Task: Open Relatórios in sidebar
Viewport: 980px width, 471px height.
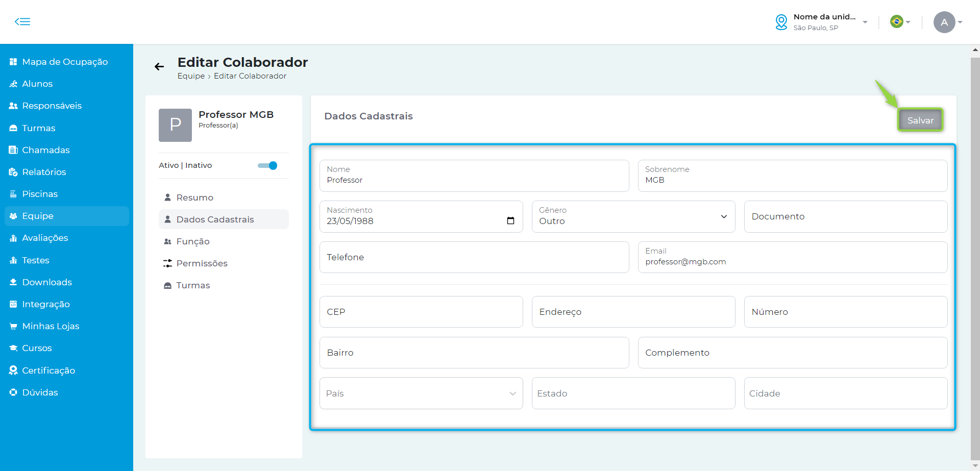Action: [x=66, y=172]
